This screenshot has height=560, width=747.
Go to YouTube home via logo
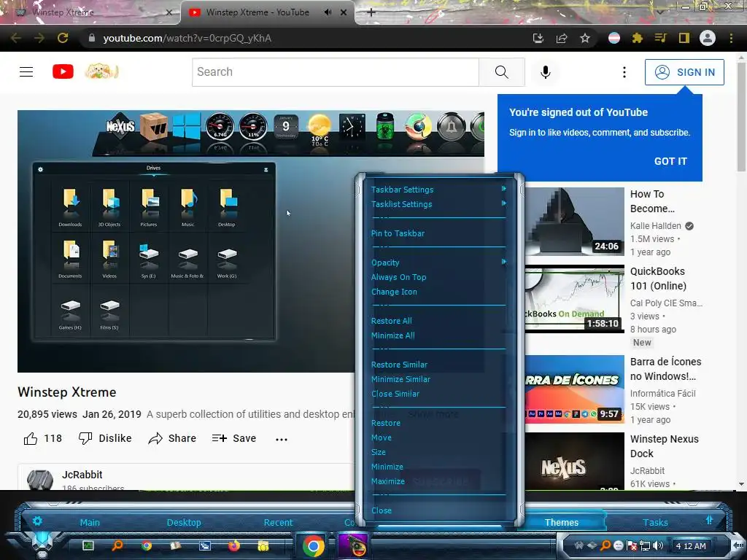63,72
